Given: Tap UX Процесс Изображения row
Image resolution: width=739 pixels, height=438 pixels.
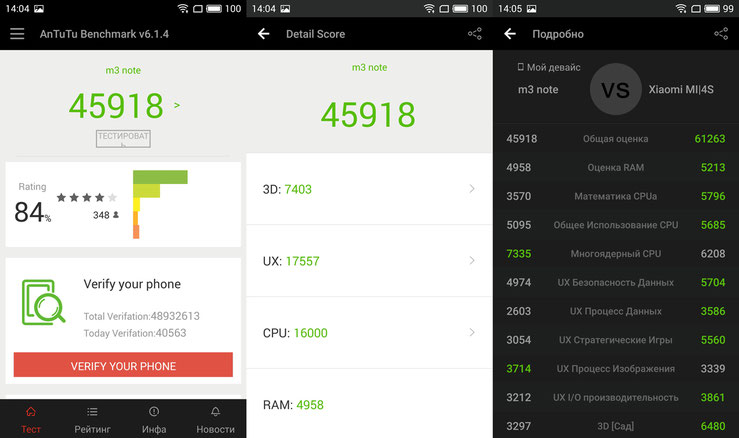Looking at the screenshot, I should tap(616, 369).
